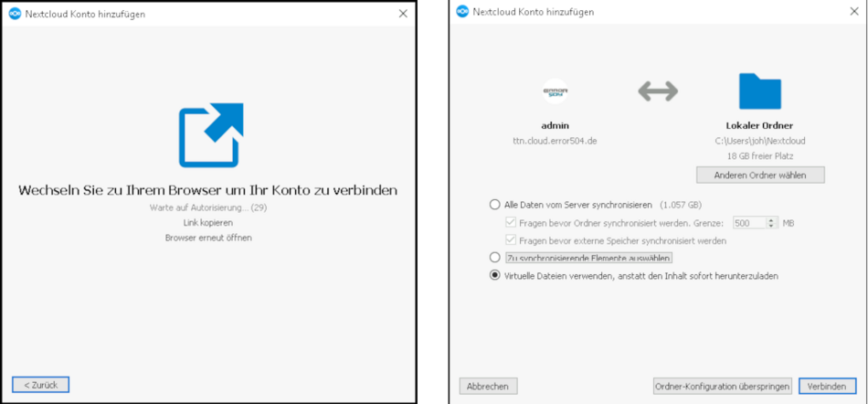Click the blue open-in-browser arrow icon

[211, 135]
